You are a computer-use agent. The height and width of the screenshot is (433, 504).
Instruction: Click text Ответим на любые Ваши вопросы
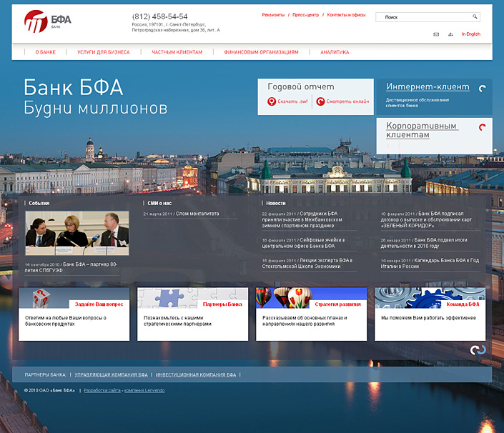(66, 321)
